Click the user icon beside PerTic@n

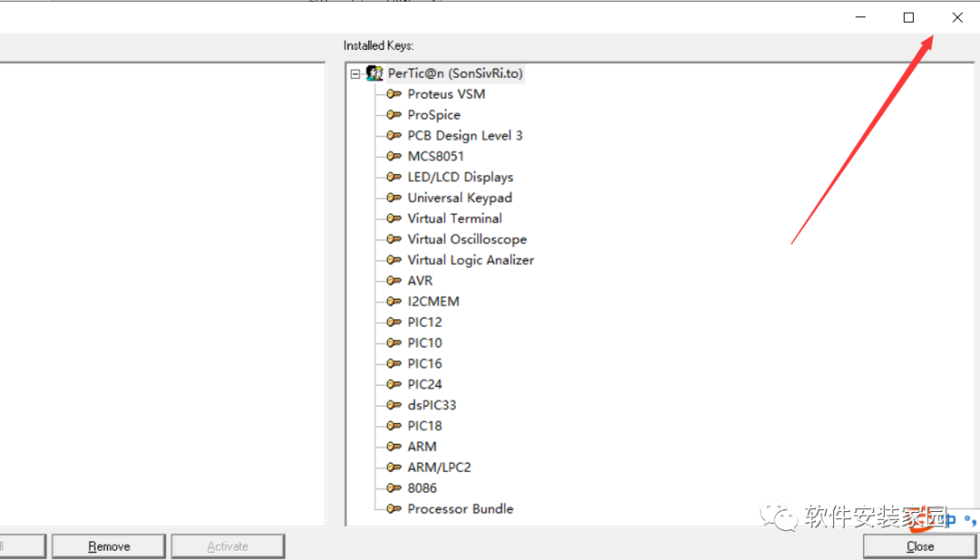coord(375,74)
